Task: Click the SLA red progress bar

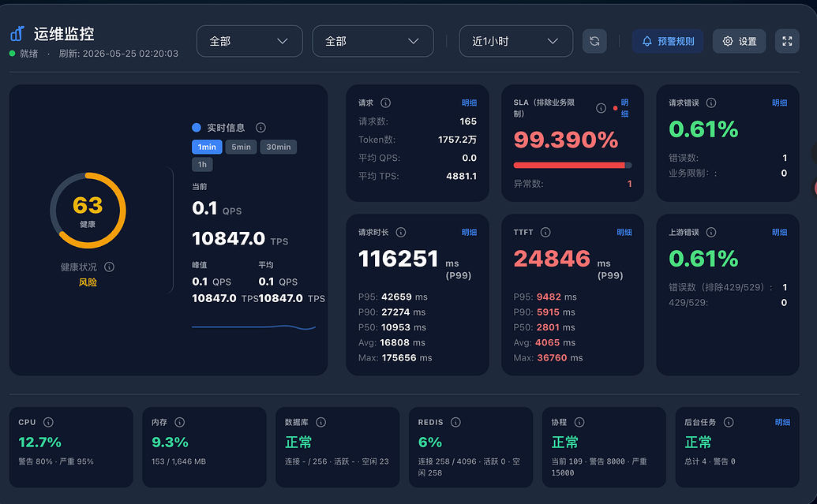Action: (572, 165)
